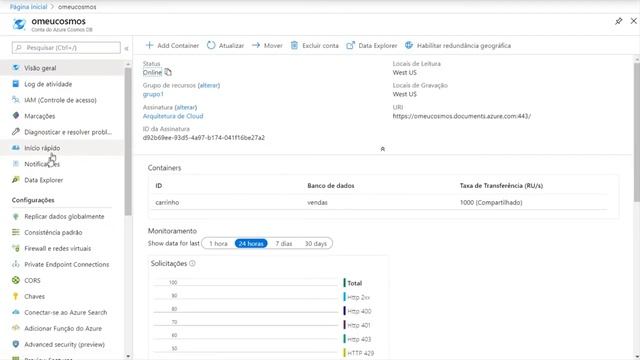
Task: Click the sidebar vertical scrollbar
Action: click(128, 142)
